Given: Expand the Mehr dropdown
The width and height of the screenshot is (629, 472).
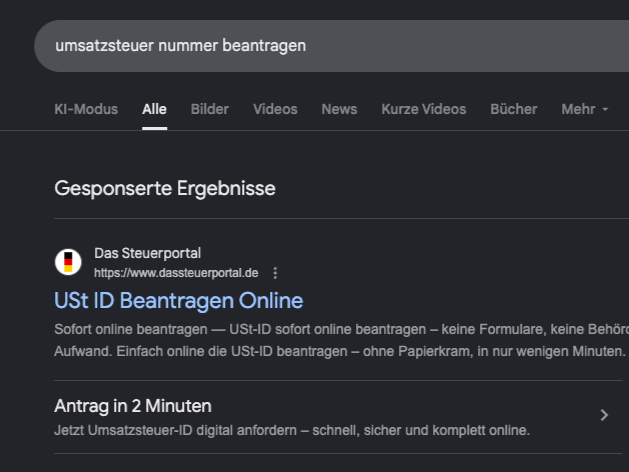Looking at the screenshot, I should point(585,109).
